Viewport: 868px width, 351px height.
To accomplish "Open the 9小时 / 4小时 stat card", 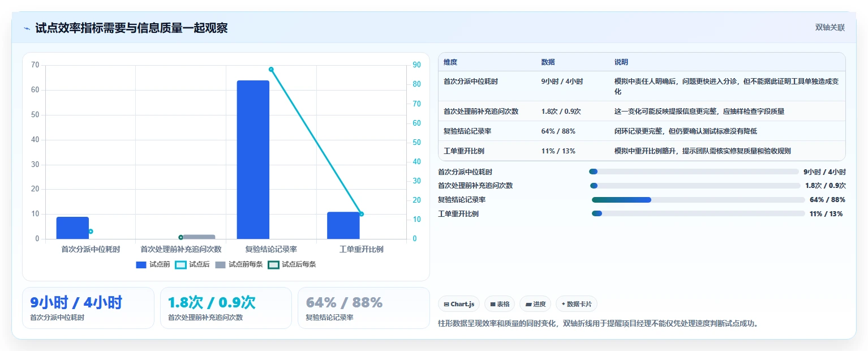I will pyautogui.click(x=88, y=308).
